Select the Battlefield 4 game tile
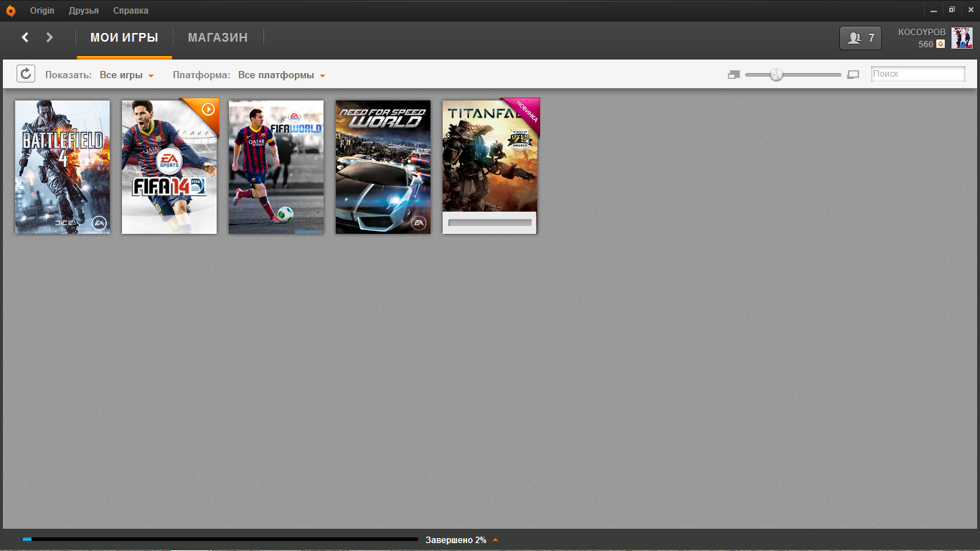This screenshot has width=980, height=551. click(x=62, y=166)
